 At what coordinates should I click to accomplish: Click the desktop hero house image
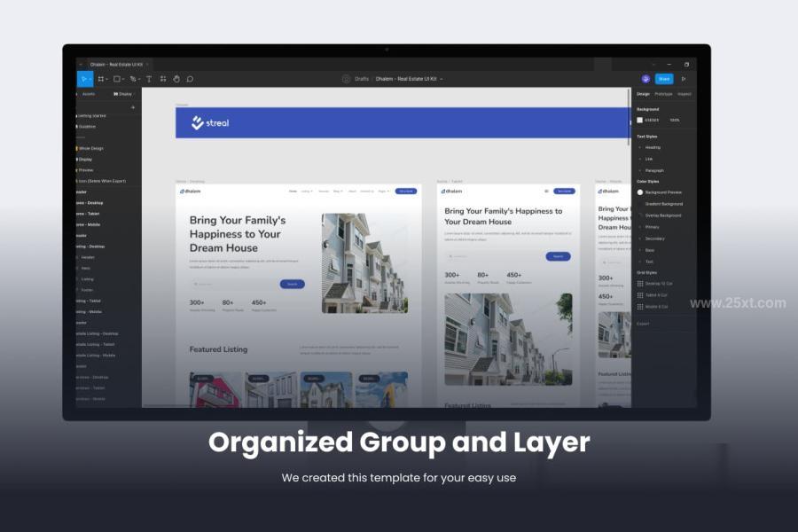click(x=364, y=263)
